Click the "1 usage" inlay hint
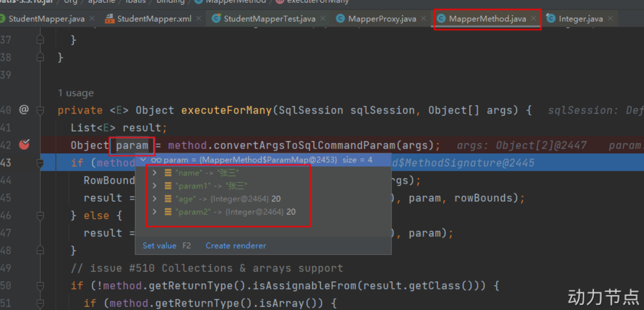Screen dimensions: 644x310 point(76,93)
